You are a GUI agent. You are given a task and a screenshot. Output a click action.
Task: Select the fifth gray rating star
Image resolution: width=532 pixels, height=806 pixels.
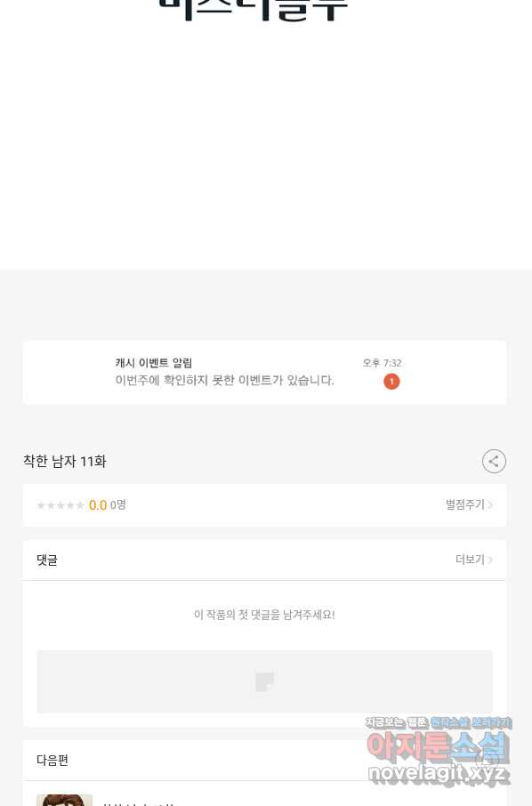[x=80, y=505]
